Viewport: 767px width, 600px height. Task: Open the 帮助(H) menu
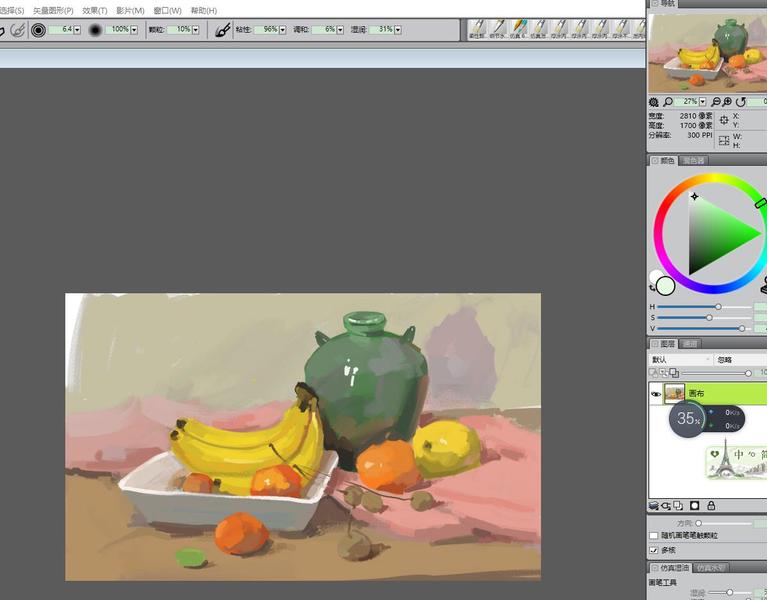203,10
